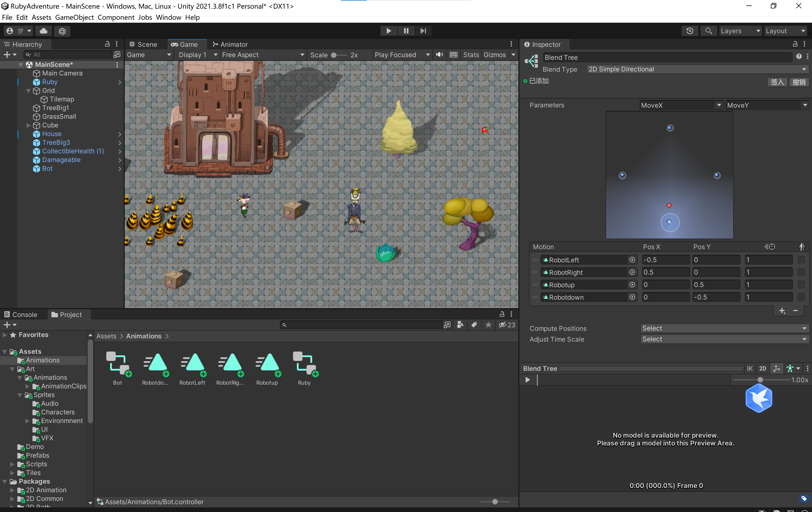Open the Blend Tree help icon

point(799,56)
